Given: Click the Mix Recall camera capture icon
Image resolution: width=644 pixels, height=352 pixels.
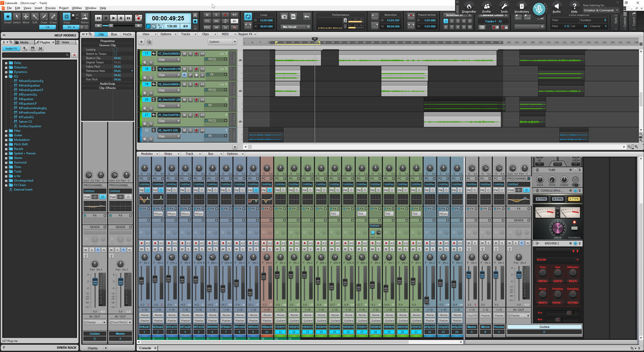Looking at the screenshot, I should coord(285,16).
